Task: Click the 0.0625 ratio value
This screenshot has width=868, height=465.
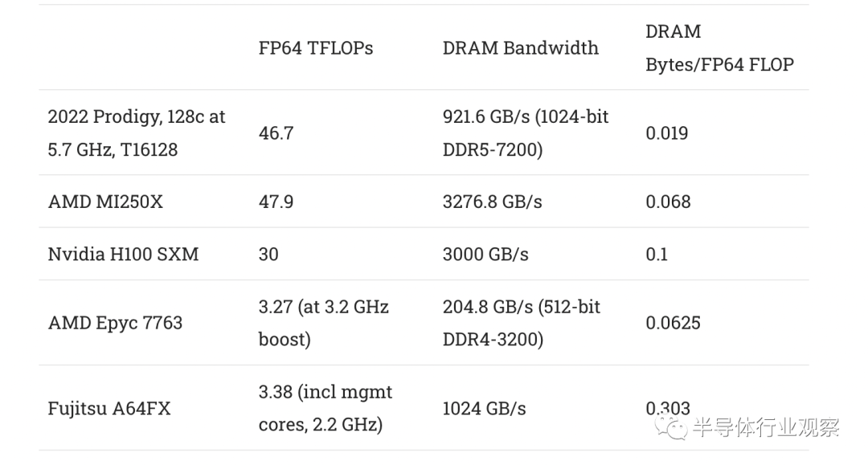Action: [673, 323]
